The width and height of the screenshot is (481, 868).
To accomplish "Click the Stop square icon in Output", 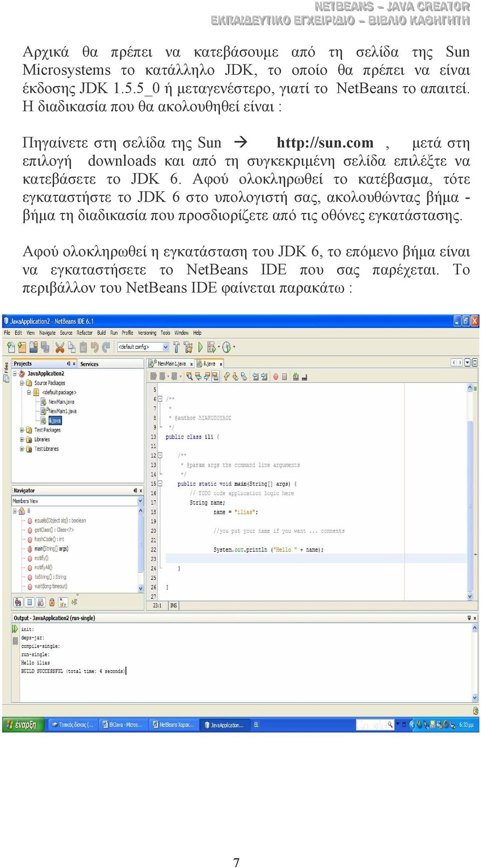I will pyautogui.click(x=15, y=640).
